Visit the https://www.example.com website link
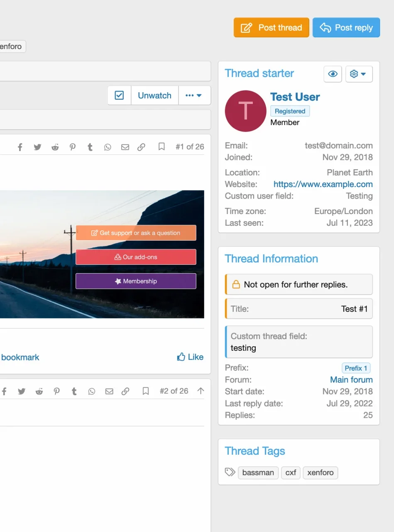 click(x=323, y=184)
